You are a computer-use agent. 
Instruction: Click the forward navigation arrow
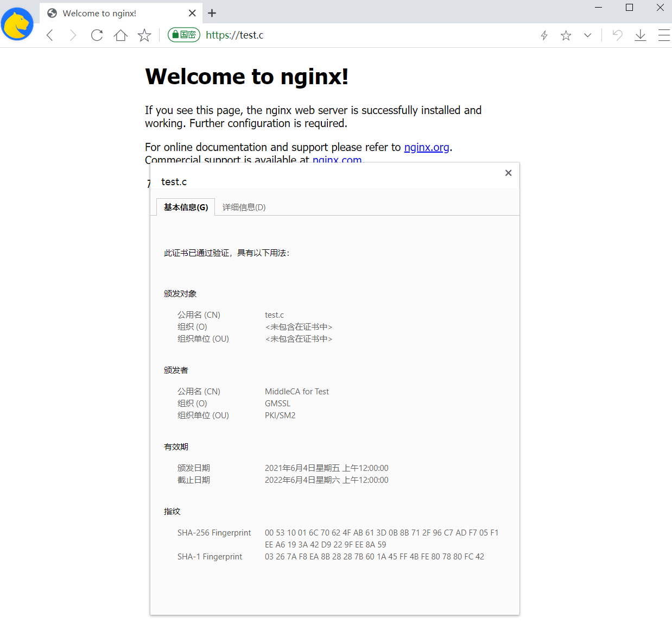[73, 35]
